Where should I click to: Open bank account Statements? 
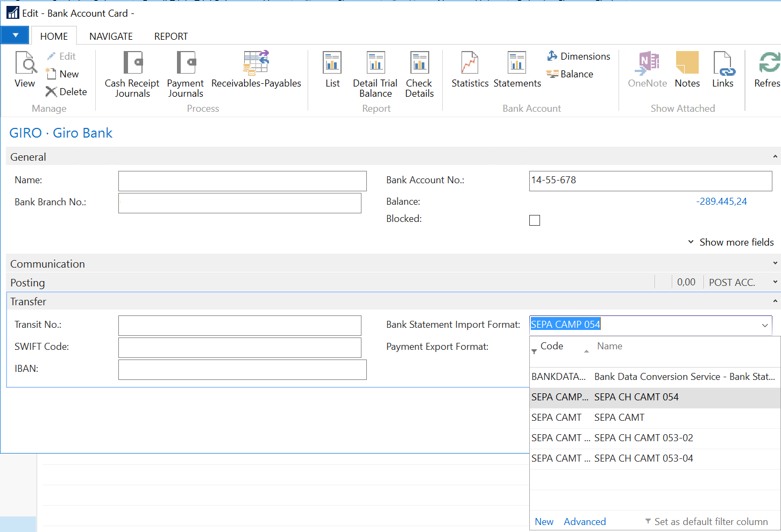click(x=517, y=69)
